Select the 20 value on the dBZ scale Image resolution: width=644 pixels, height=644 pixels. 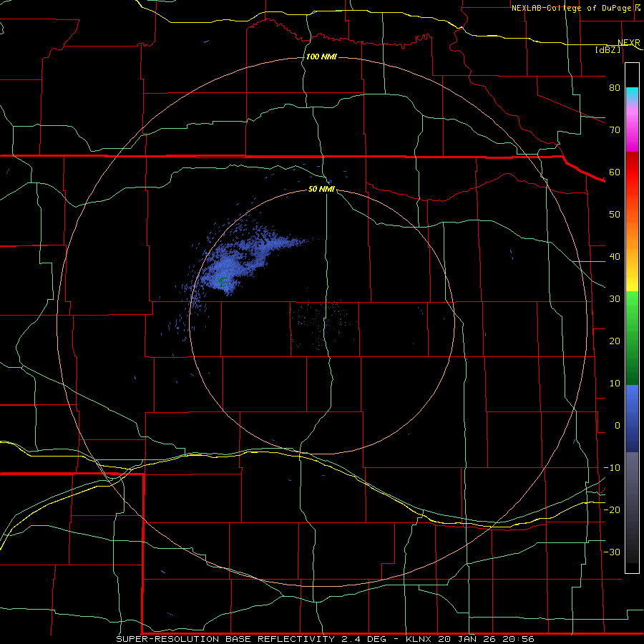coord(615,341)
